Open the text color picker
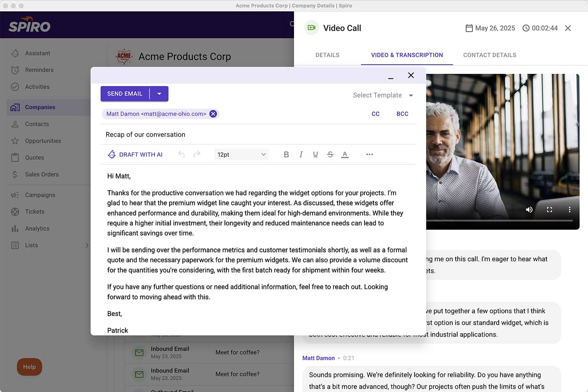This screenshot has height=392, width=588. click(x=345, y=154)
